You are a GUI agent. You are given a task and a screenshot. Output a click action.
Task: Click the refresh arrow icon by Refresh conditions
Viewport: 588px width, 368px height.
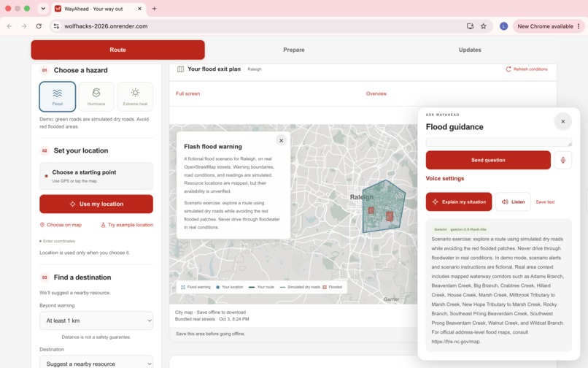(x=508, y=69)
